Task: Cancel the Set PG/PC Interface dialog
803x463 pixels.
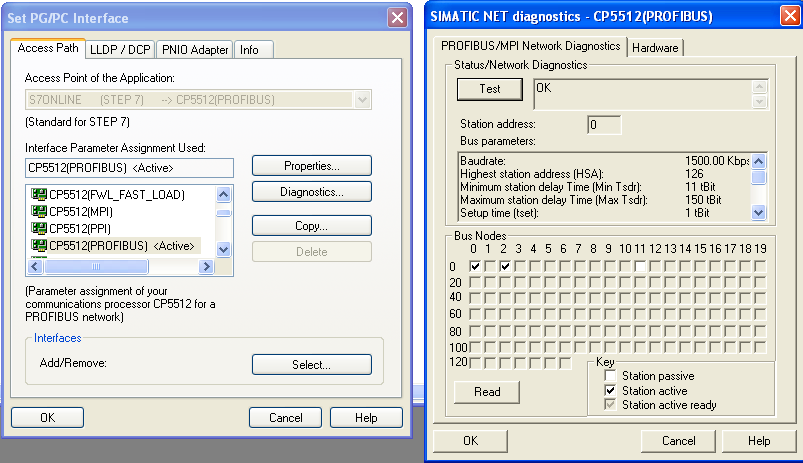Action: click(x=285, y=417)
